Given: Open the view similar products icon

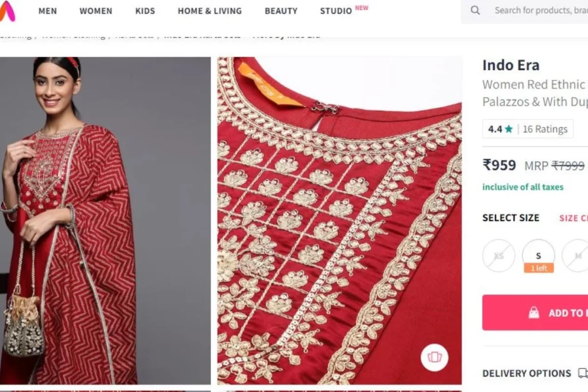Looking at the screenshot, I should [434, 357].
